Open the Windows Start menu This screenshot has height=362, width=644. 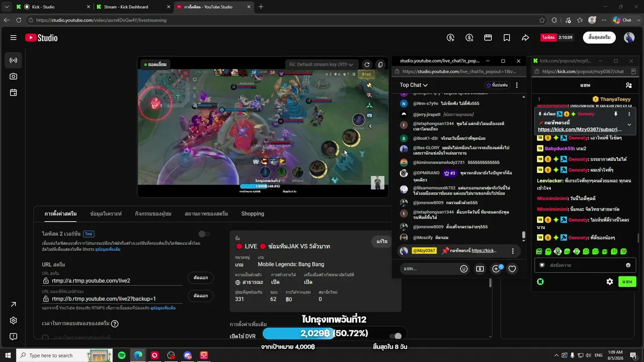[x=8, y=355]
